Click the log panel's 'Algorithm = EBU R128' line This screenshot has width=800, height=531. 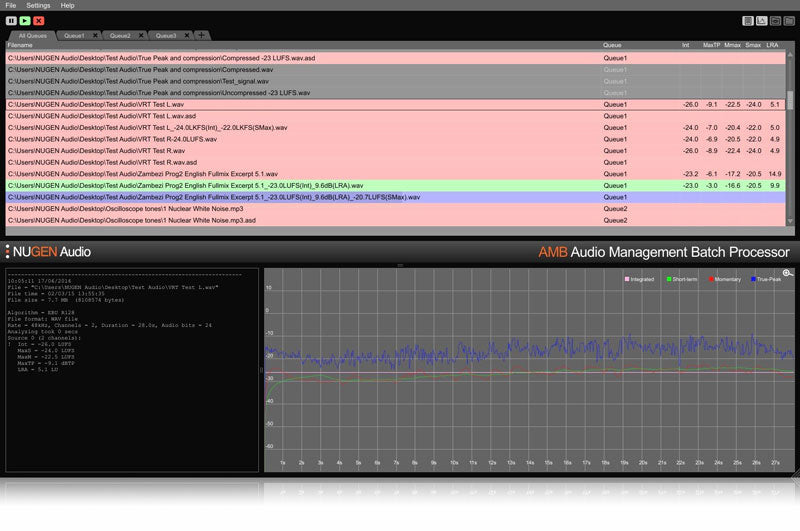41,313
